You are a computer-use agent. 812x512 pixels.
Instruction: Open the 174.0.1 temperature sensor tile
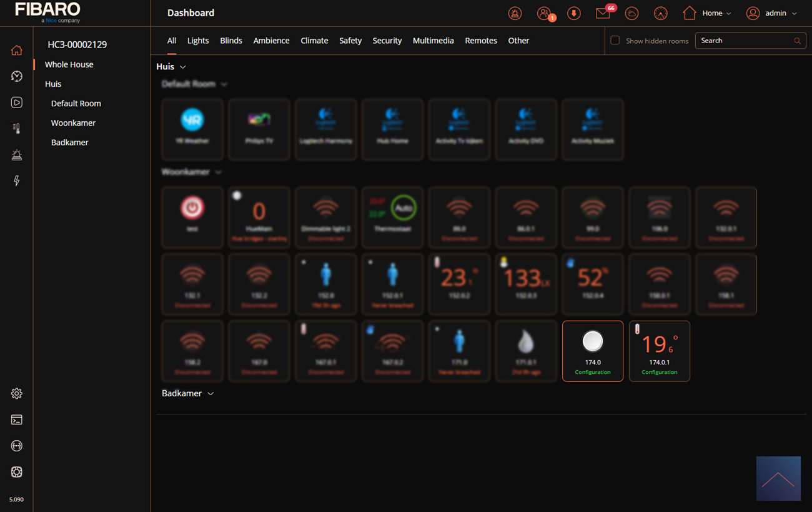coord(659,350)
